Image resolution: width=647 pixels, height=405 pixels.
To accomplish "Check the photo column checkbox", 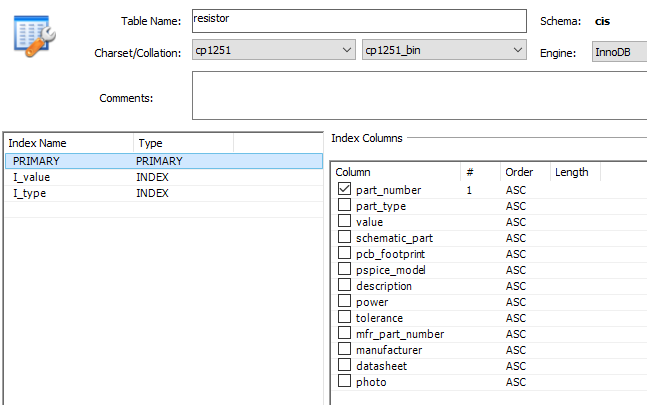I will click(345, 382).
